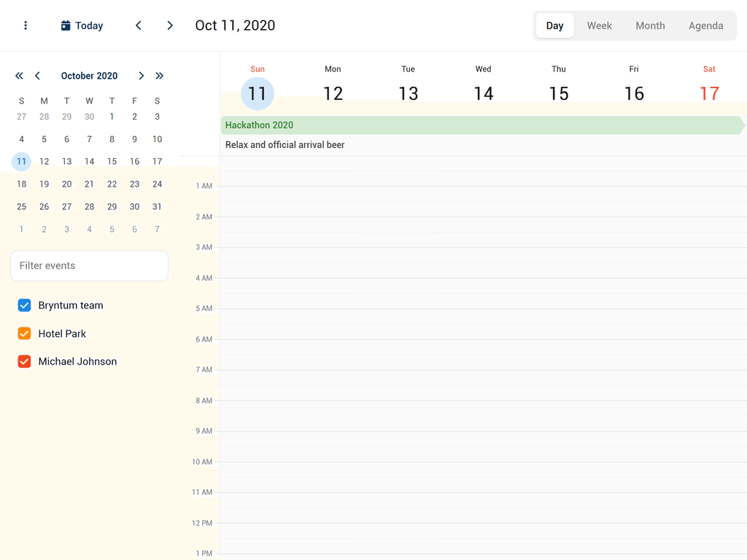Go to previous day using top arrow

[x=139, y=26]
